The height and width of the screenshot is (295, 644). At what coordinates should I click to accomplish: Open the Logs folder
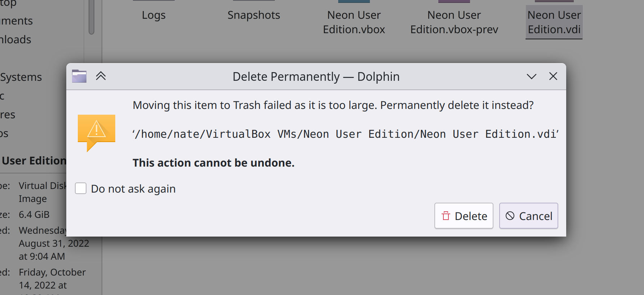tap(153, 15)
